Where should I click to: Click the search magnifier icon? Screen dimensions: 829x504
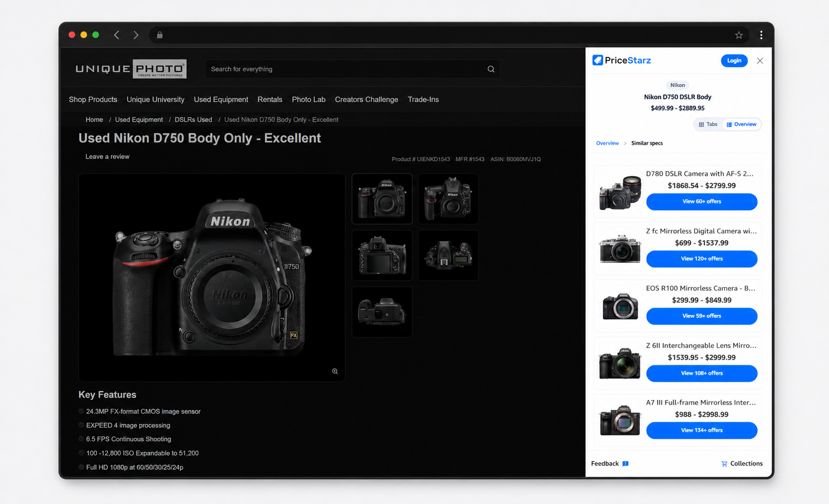[491, 69]
